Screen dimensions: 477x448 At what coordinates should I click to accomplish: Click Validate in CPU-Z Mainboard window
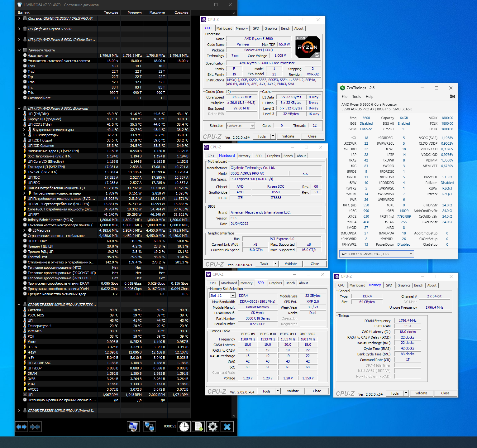[291, 264]
